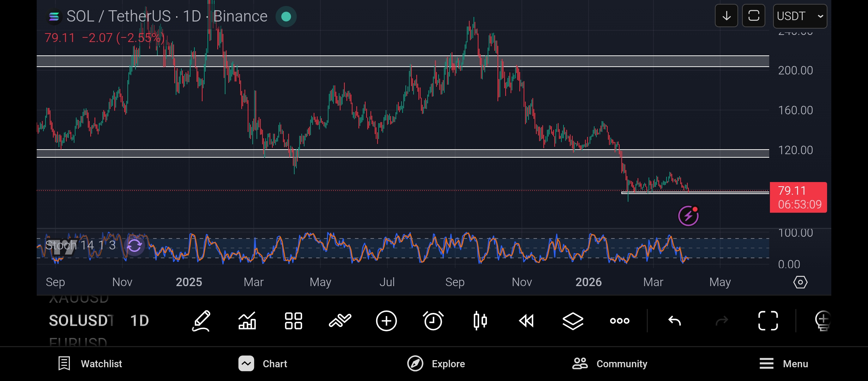868x381 pixels.
Task: Tap the green market status dot
Action: (286, 17)
